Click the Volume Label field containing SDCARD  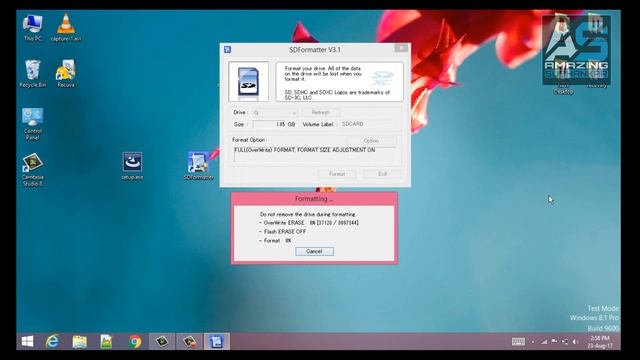tap(367, 124)
